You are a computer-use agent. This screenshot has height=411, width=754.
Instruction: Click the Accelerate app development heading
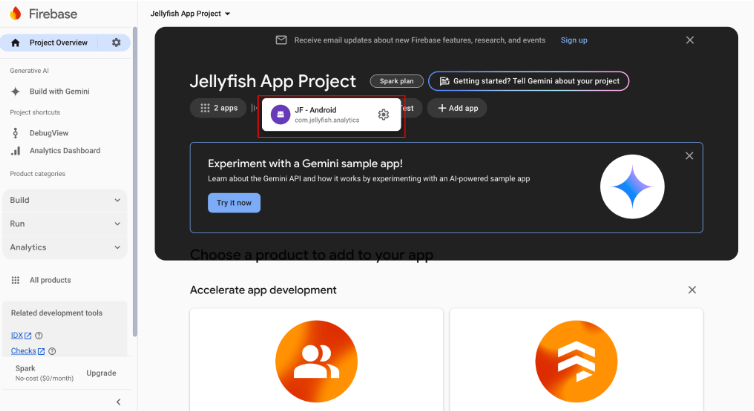[263, 290]
